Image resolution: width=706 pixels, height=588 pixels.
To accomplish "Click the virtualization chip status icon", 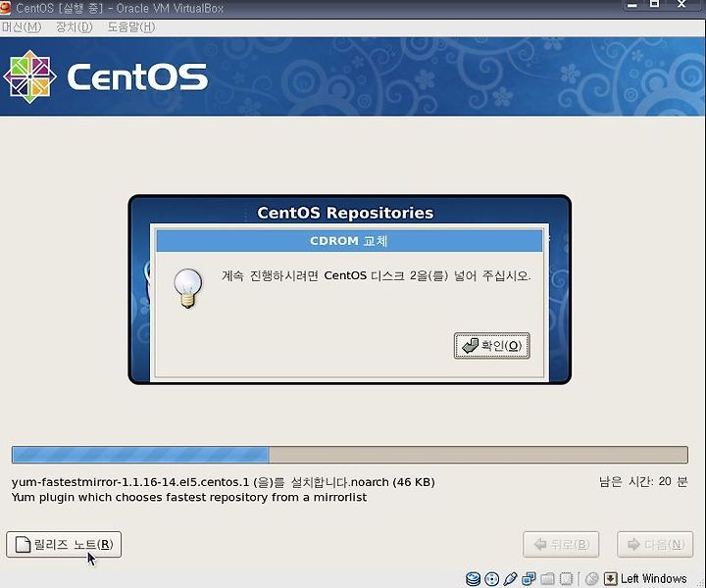I will point(566,578).
